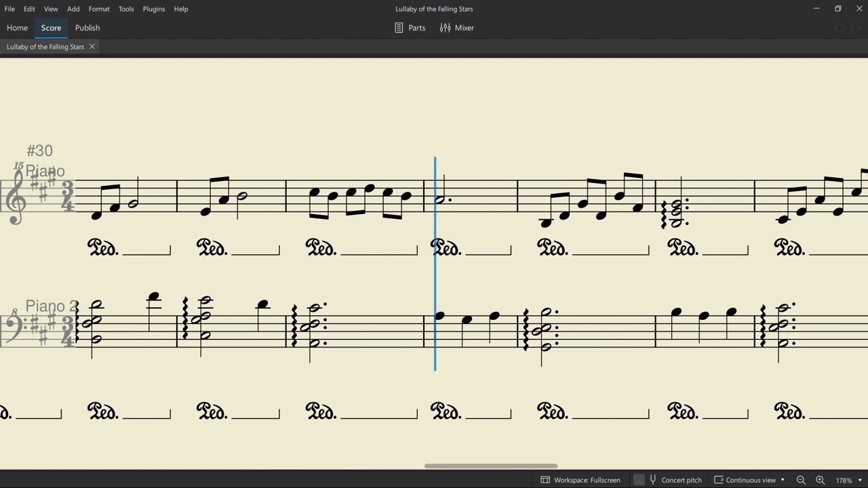Open the Add menu
The image size is (868, 488).
(x=73, y=9)
